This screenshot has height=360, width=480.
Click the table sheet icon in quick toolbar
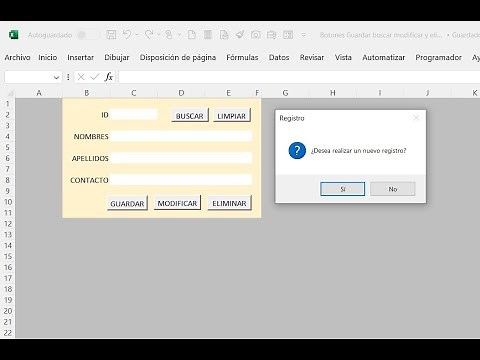point(208,35)
